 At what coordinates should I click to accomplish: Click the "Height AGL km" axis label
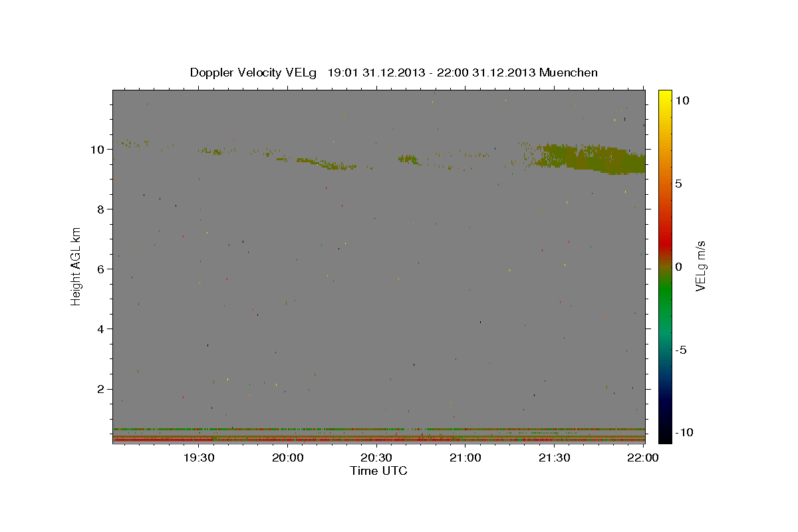[x=76, y=266]
